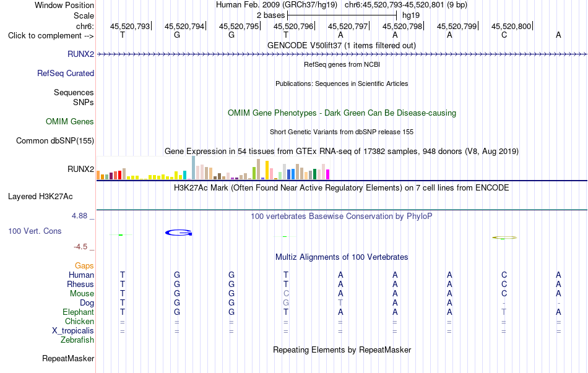Click the 'Click to complement -->' label
This screenshot has height=373, width=588.
click(51, 36)
